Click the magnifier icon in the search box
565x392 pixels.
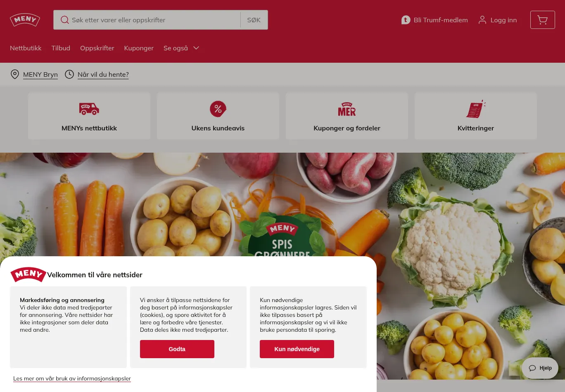(x=65, y=20)
